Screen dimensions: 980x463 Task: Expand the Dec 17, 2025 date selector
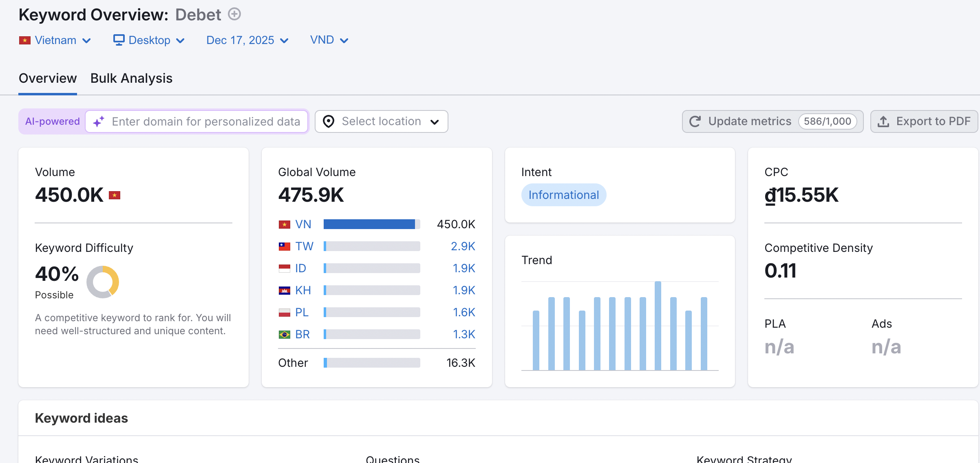(247, 40)
